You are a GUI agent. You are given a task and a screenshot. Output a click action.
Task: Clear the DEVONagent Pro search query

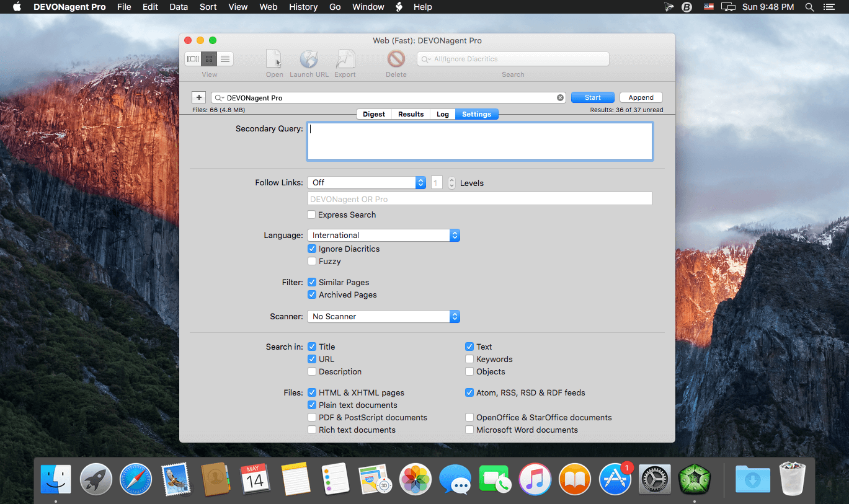[x=560, y=98]
